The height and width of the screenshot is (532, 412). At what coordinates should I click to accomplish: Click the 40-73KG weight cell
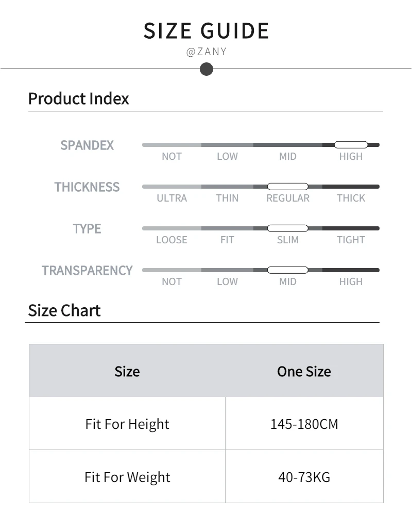tap(304, 477)
